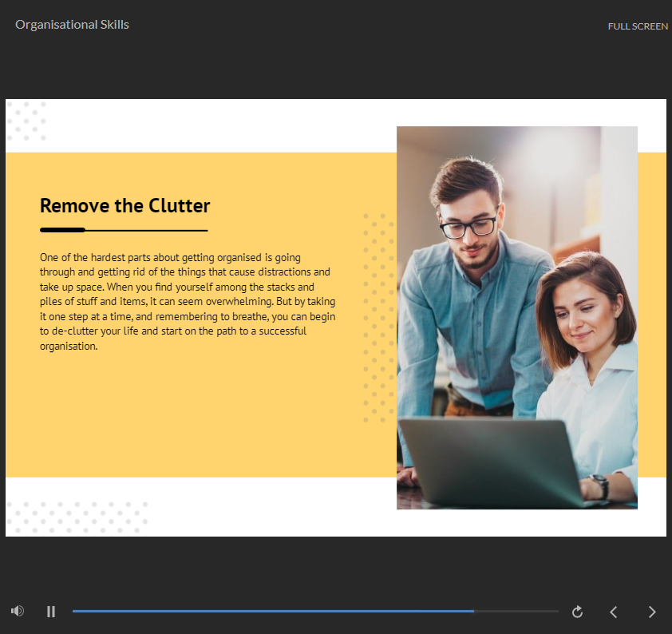Viewport: 672px width, 634px height.
Task: Click the 'Remove the Clutter' heading
Action: coord(125,206)
